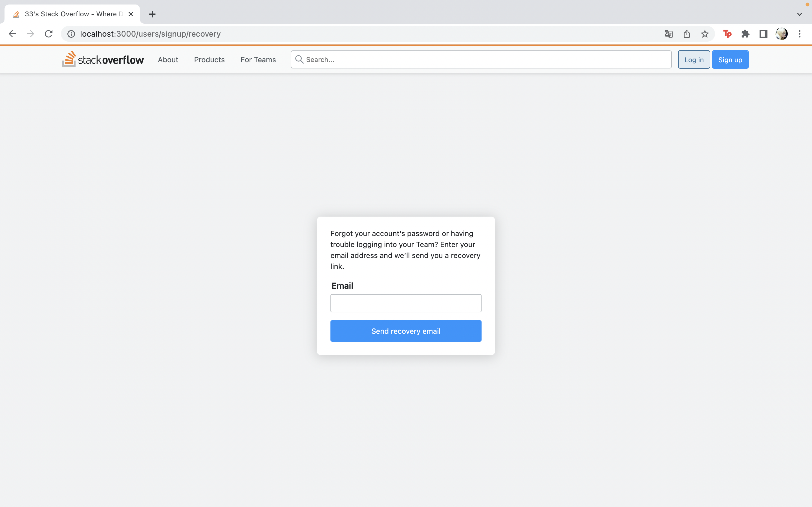Toggle the browser side panel icon

763,34
